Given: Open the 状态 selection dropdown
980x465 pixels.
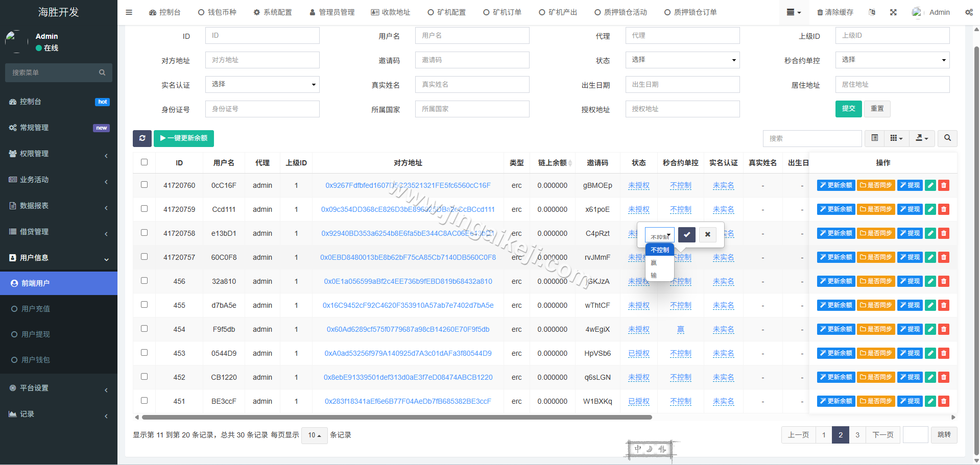Looking at the screenshot, I should coord(682,60).
